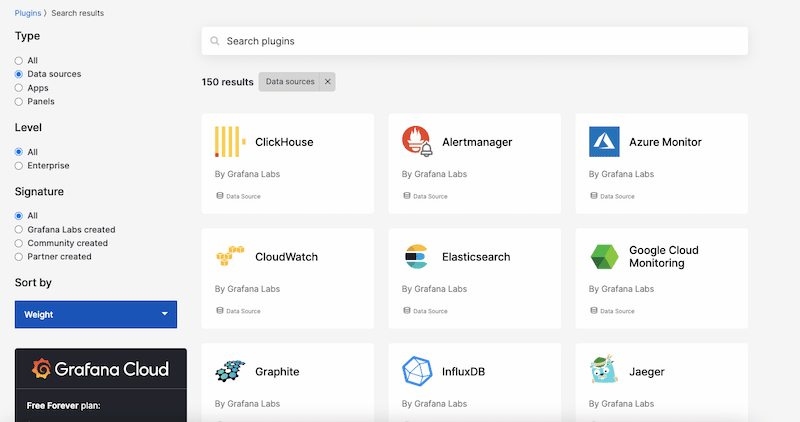Select the Apps type radio button
Screen dimensions: 800x422
19,88
